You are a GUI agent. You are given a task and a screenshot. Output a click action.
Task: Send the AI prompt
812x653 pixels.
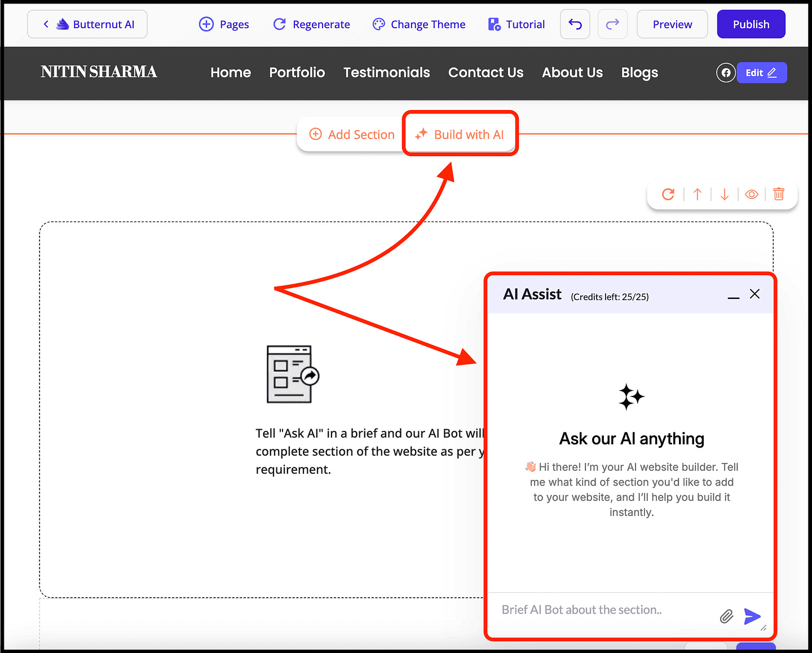coord(752,616)
